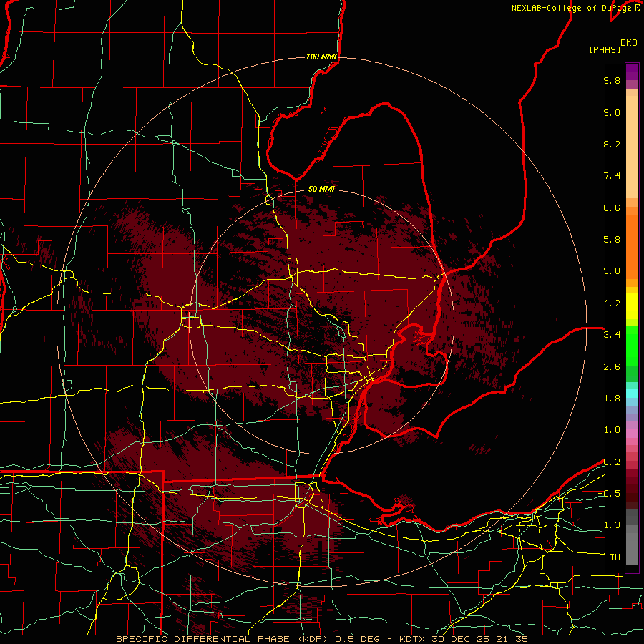Click the '0.2' scale value
644x644 pixels.
pyautogui.click(x=612, y=462)
